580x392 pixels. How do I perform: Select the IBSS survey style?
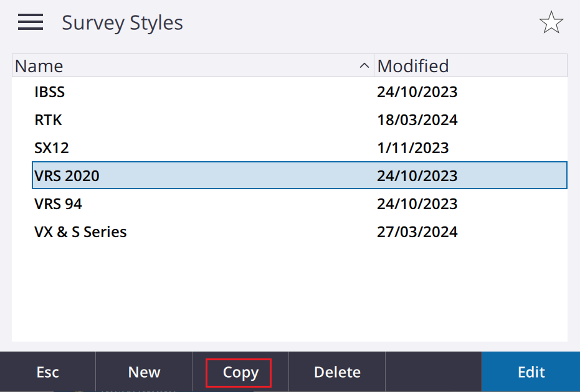click(300, 91)
